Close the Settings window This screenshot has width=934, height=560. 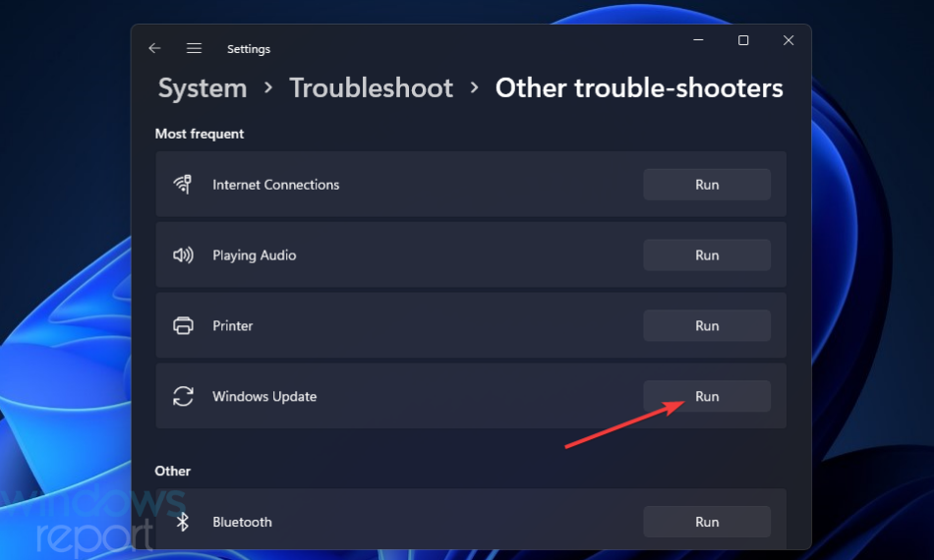tap(788, 40)
